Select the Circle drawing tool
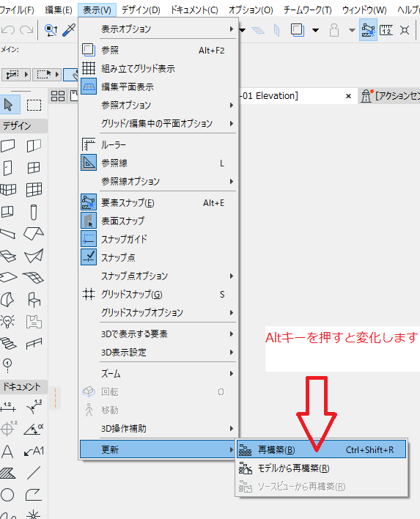 (7, 495)
